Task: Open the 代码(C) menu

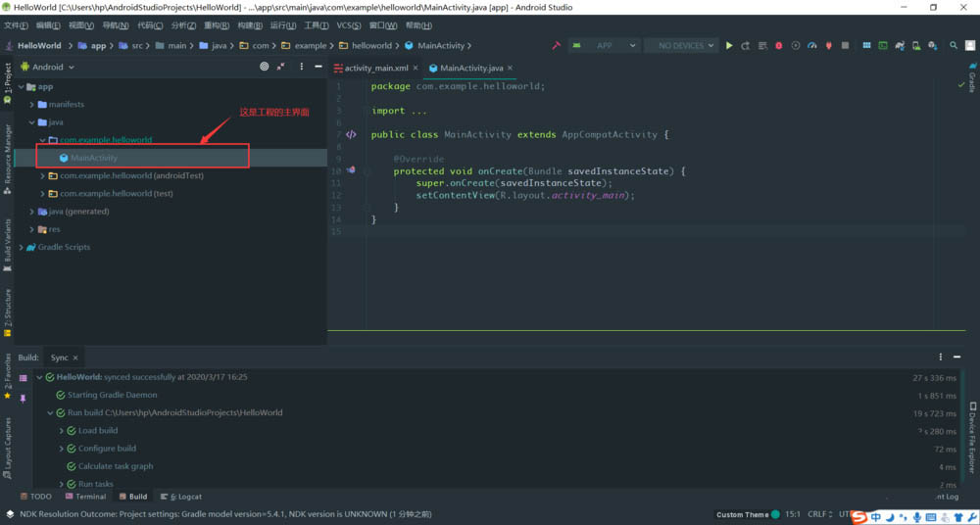Action: tap(150, 25)
